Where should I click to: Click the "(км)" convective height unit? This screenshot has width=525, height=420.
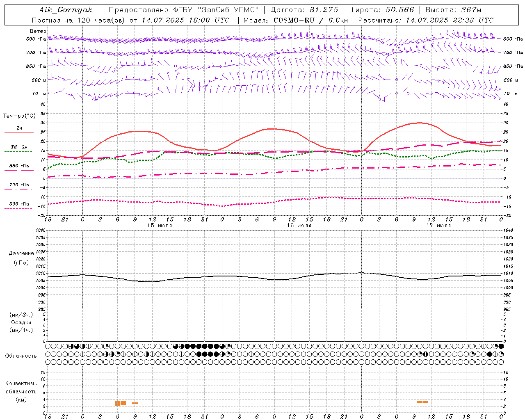tap(21, 399)
